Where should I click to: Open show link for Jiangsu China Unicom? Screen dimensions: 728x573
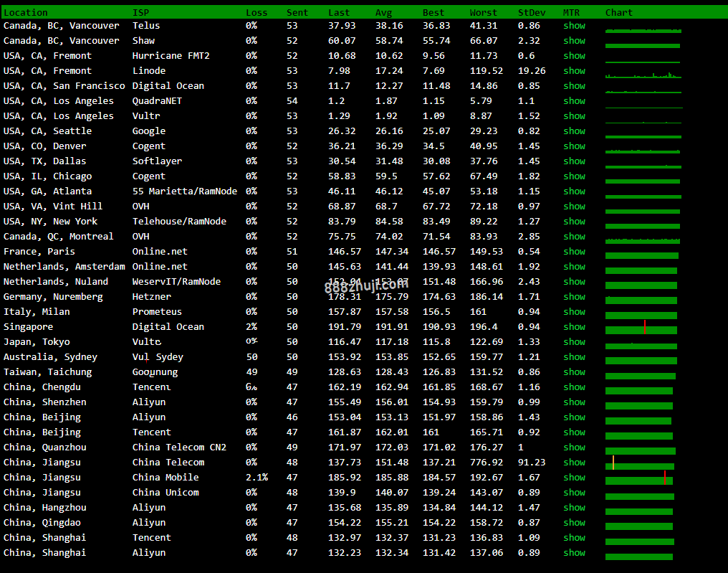point(575,493)
